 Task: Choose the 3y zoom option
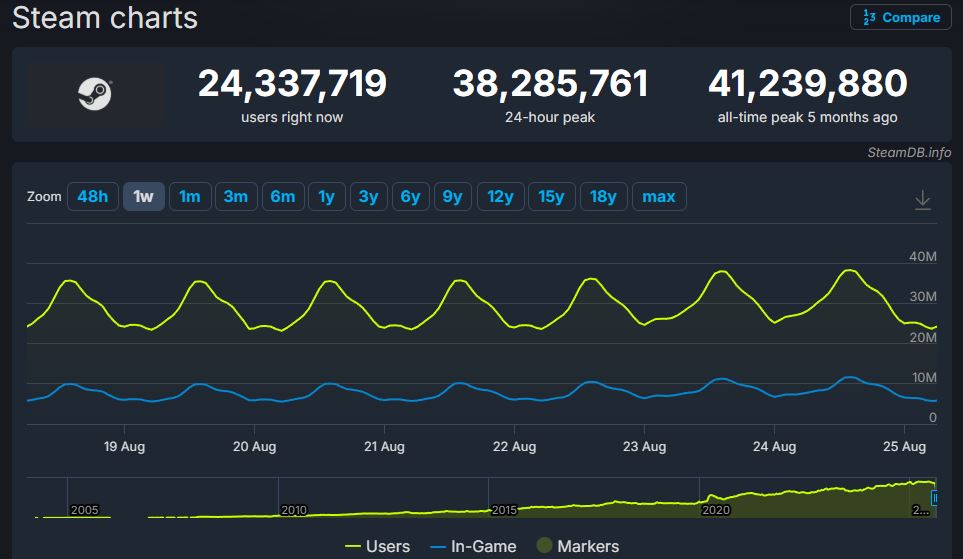pyautogui.click(x=368, y=197)
